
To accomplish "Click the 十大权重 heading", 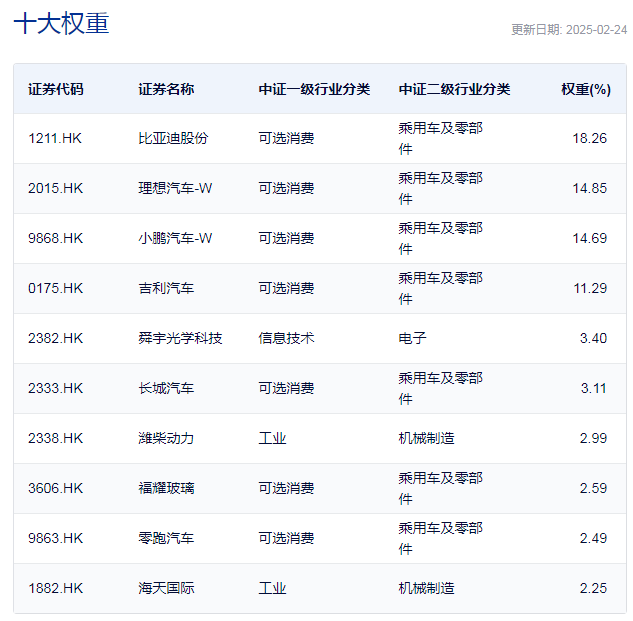I will pyautogui.click(x=61, y=24).
